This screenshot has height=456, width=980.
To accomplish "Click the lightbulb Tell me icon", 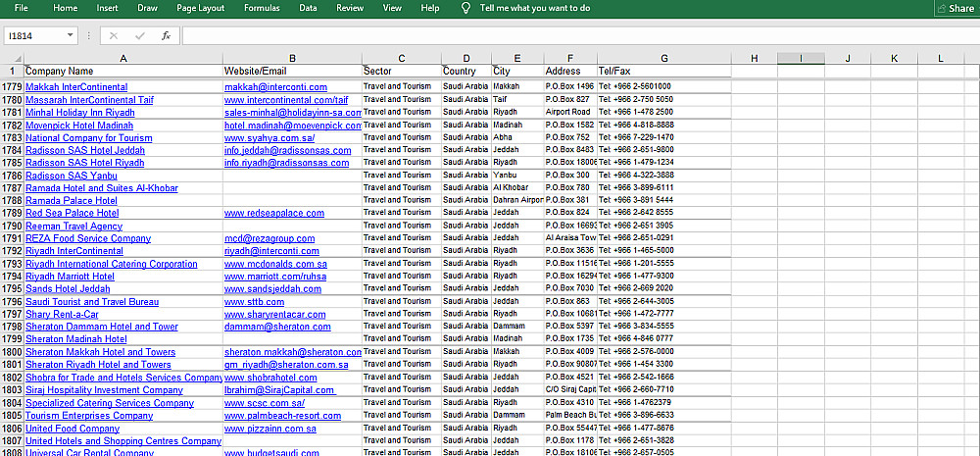I will (x=465, y=8).
